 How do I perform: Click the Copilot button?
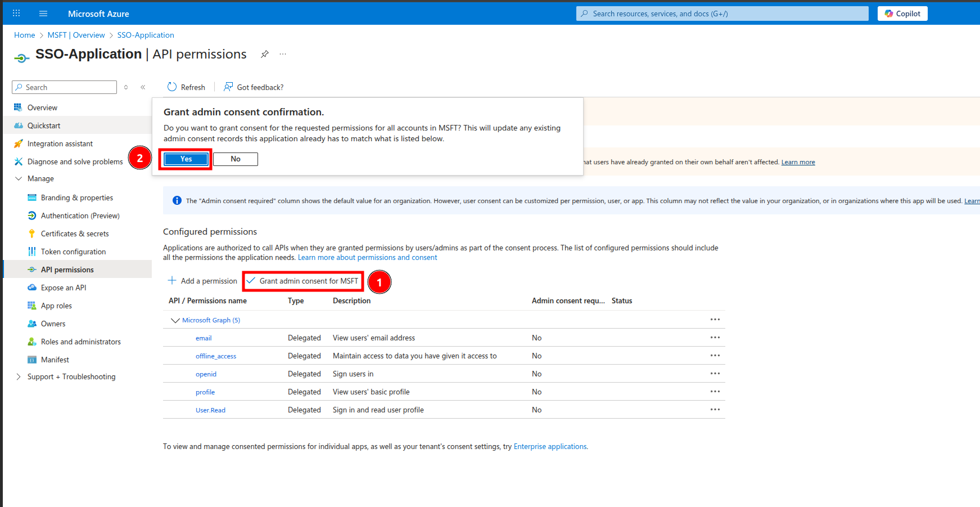click(902, 14)
